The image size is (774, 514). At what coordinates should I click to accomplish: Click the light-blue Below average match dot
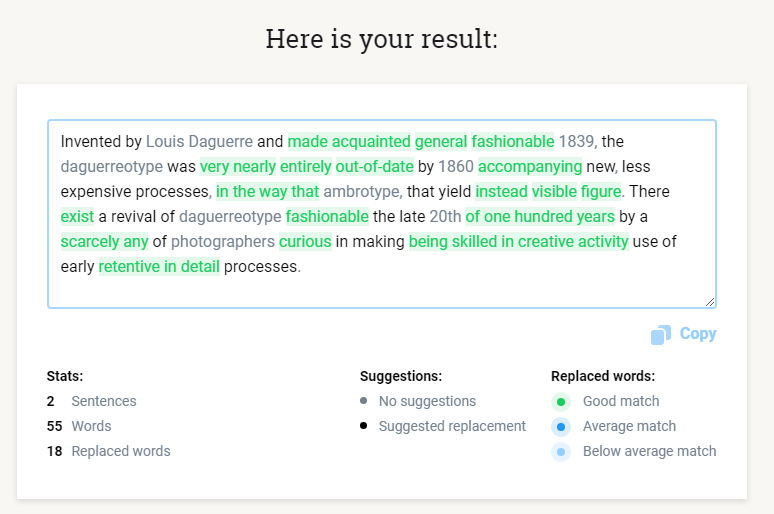point(561,451)
